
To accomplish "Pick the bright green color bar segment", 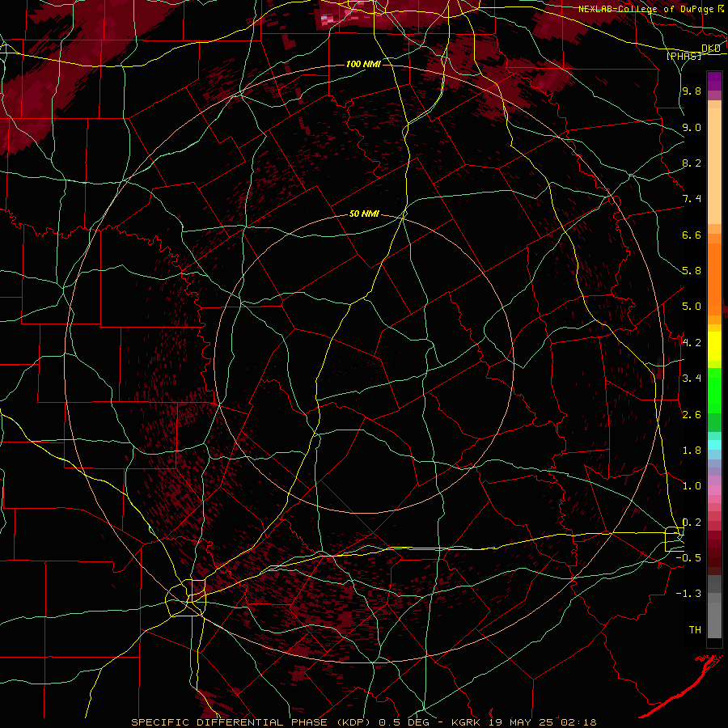I will (714, 390).
